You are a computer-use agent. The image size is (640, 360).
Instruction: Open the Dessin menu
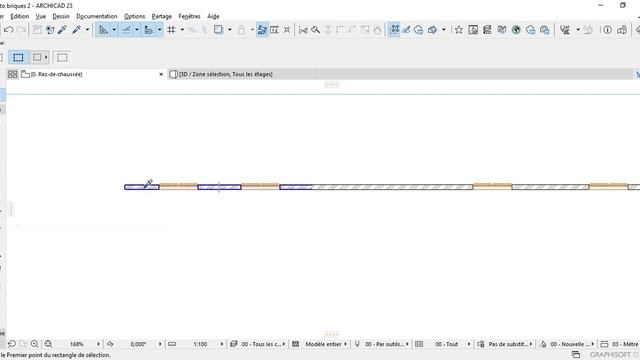[61, 16]
